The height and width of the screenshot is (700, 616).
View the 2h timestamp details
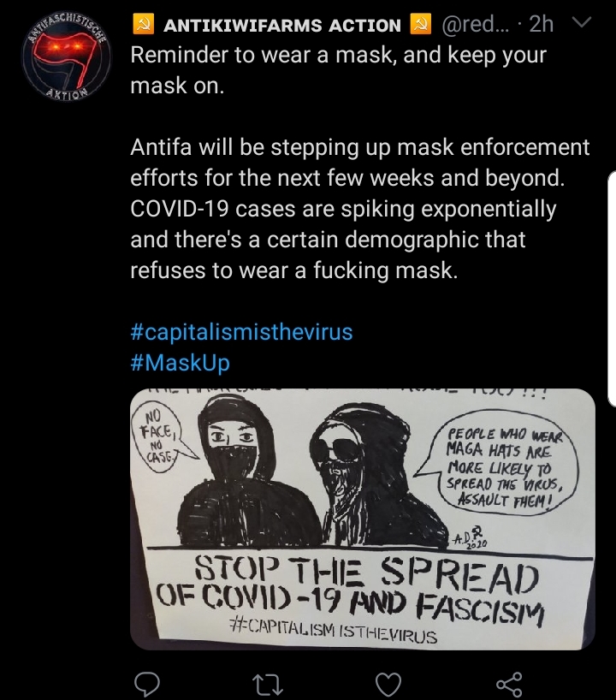point(541,24)
